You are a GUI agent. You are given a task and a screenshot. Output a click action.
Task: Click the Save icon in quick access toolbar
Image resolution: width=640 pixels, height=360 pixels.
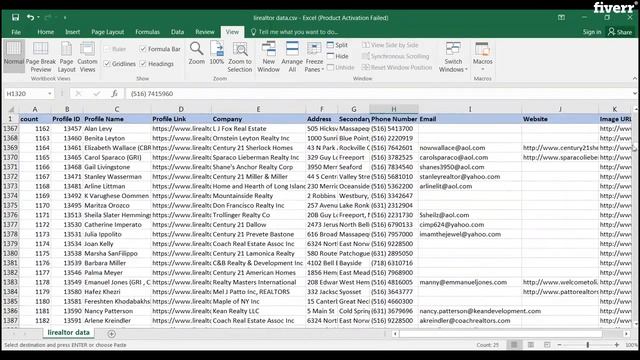coord(16,17)
